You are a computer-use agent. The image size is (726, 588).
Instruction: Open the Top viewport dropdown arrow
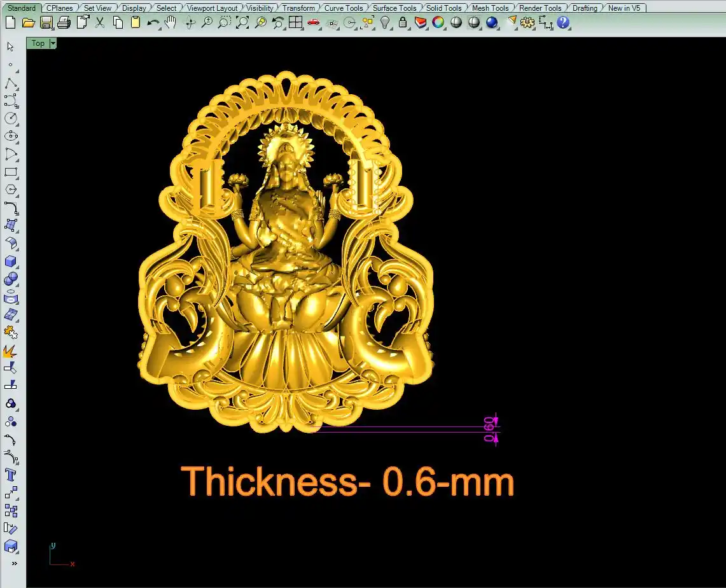(x=53, y=43)
